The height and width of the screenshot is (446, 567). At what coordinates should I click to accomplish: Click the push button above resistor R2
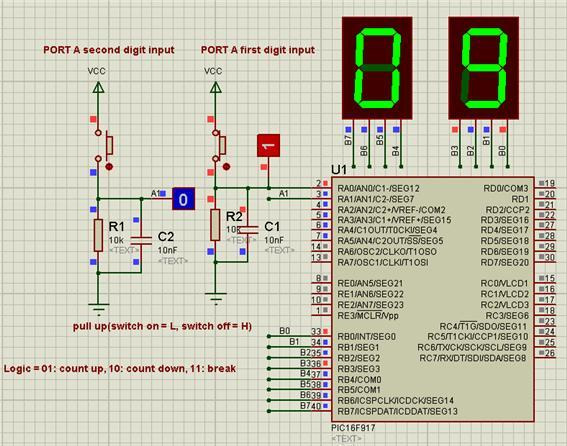[x=220, y=145]
